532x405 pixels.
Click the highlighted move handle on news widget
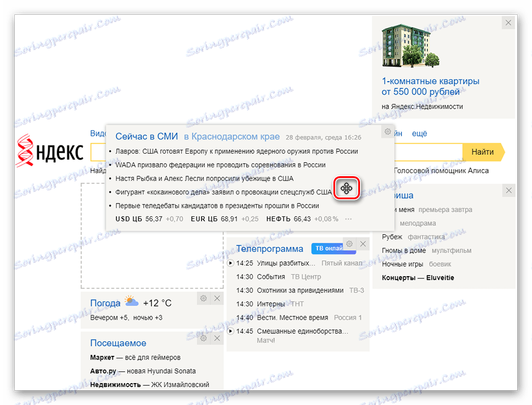click(347, 188)
